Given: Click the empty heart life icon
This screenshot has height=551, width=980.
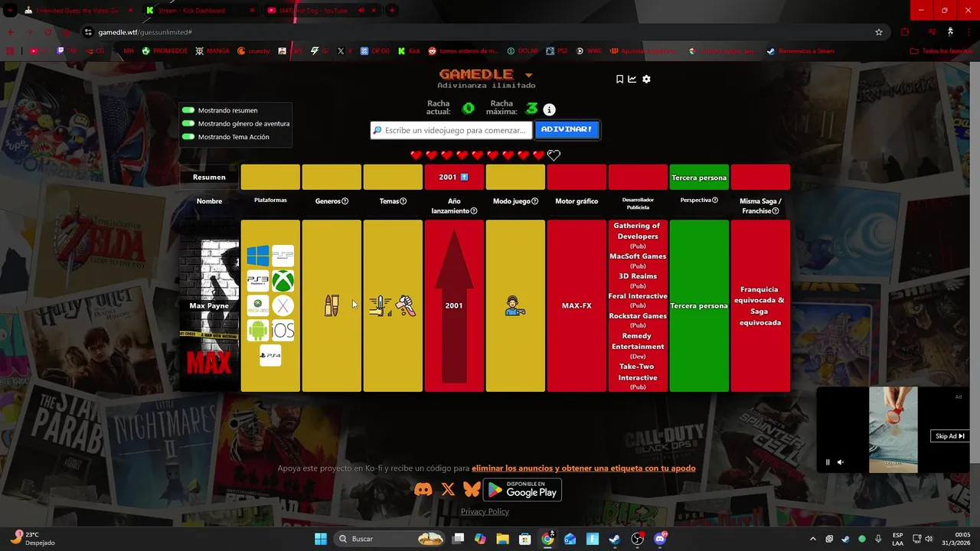Looking at the screenshot, I should tap(554, 155).
